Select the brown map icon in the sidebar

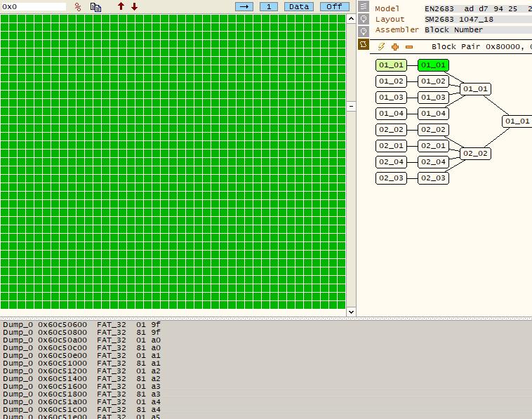point(364,44)
